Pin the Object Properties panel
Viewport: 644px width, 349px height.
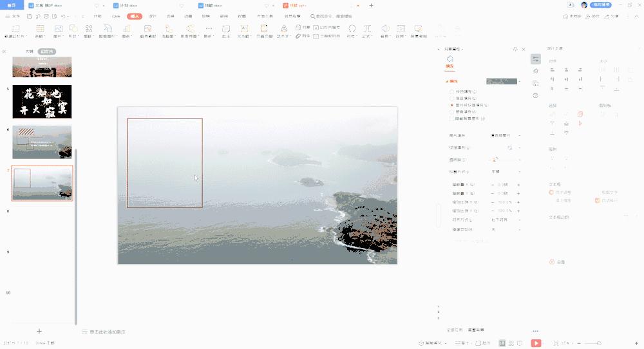[x=515, y=49]
